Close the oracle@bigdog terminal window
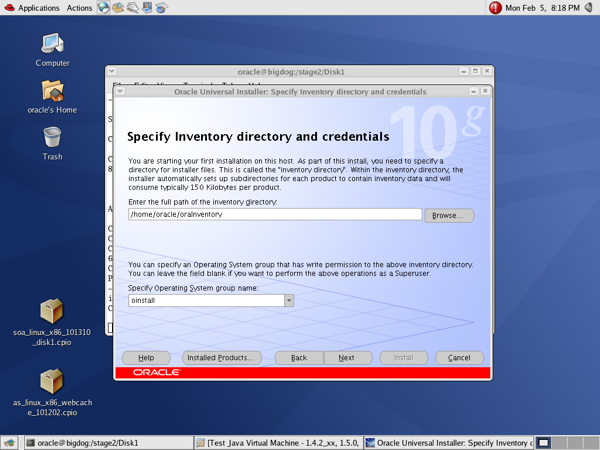Screen dimensions: 600x450 pyautogui.click(x=487, y=71)
